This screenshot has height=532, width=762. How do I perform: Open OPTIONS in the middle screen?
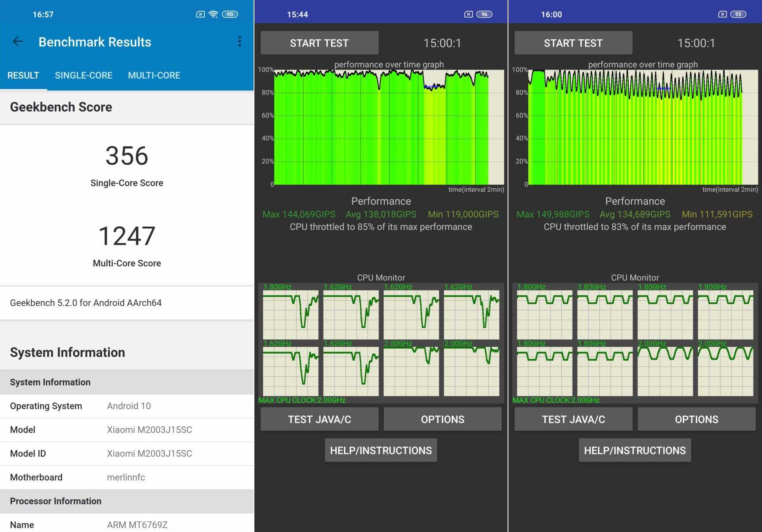click(443, 419)
